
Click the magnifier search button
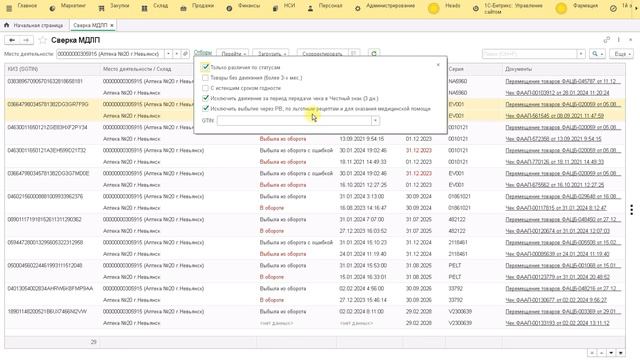coord(597,54)
